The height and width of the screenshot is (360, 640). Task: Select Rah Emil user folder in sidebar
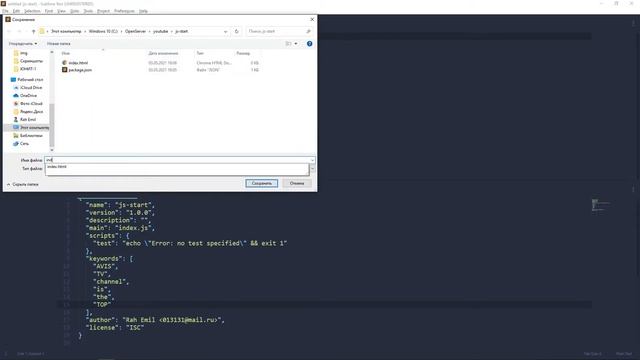[28, 120]
